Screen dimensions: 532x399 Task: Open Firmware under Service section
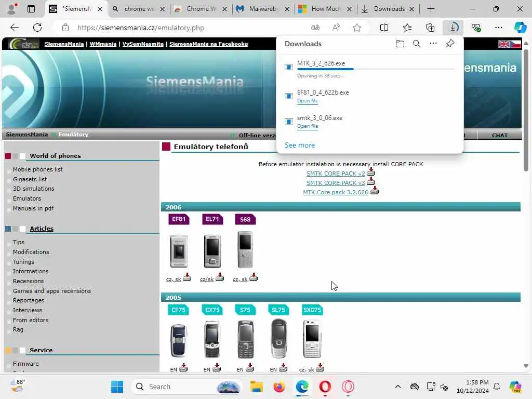coord(26,364)
